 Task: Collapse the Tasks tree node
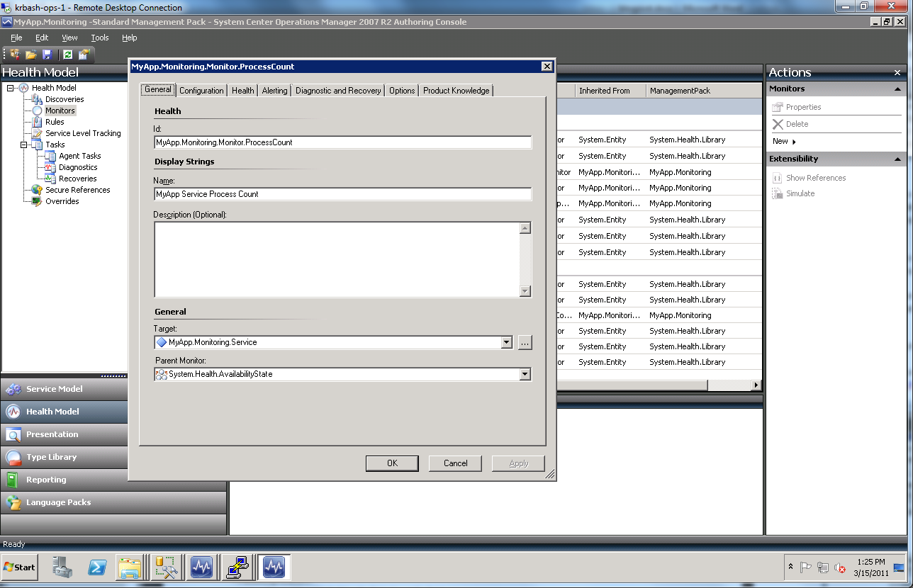[x=23, y=145]
